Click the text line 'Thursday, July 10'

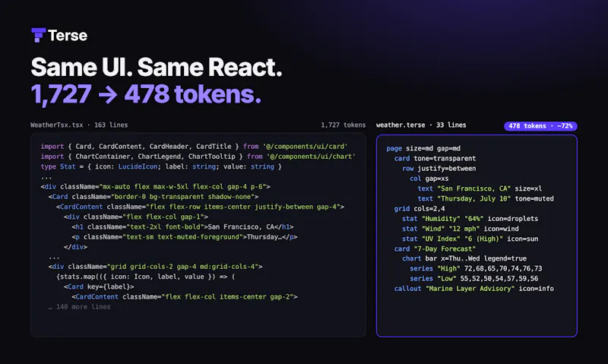(x=486, y=199)
